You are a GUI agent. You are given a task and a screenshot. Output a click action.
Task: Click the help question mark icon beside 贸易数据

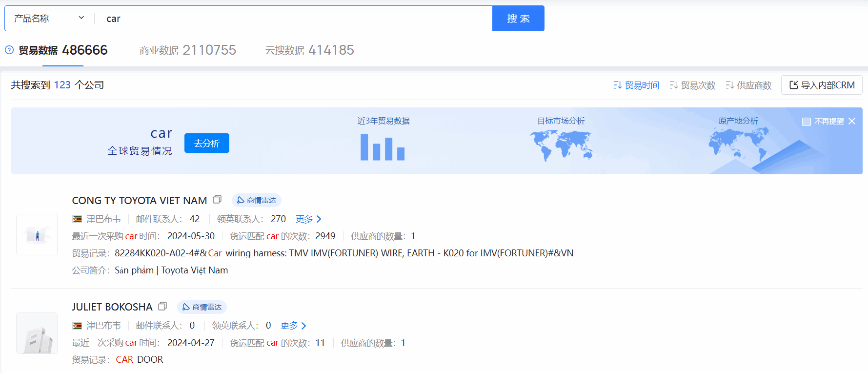tap(9, 50)
